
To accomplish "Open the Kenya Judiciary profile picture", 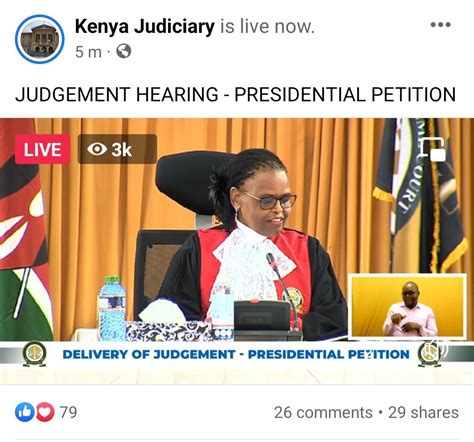I will coord(39,39).
